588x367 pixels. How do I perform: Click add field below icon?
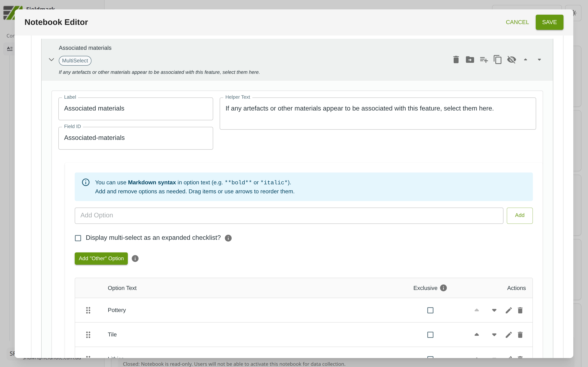click(x=483, y=60)
